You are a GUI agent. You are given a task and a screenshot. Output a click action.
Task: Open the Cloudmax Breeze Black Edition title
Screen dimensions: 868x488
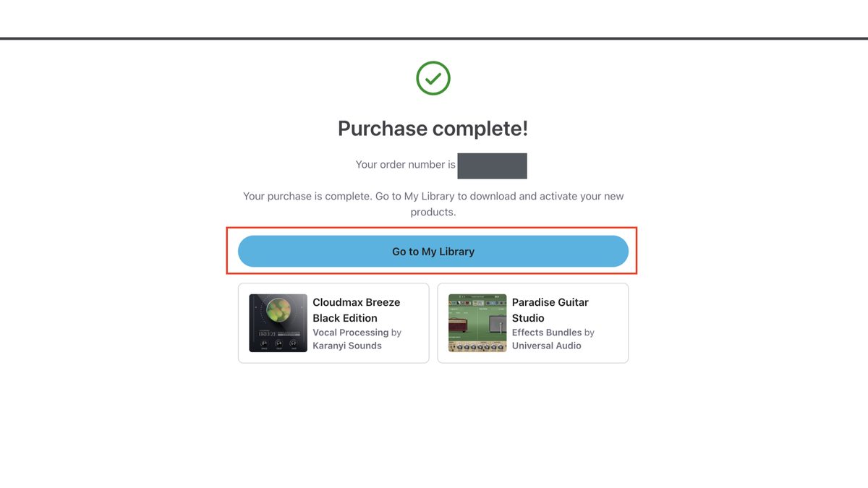356,310
